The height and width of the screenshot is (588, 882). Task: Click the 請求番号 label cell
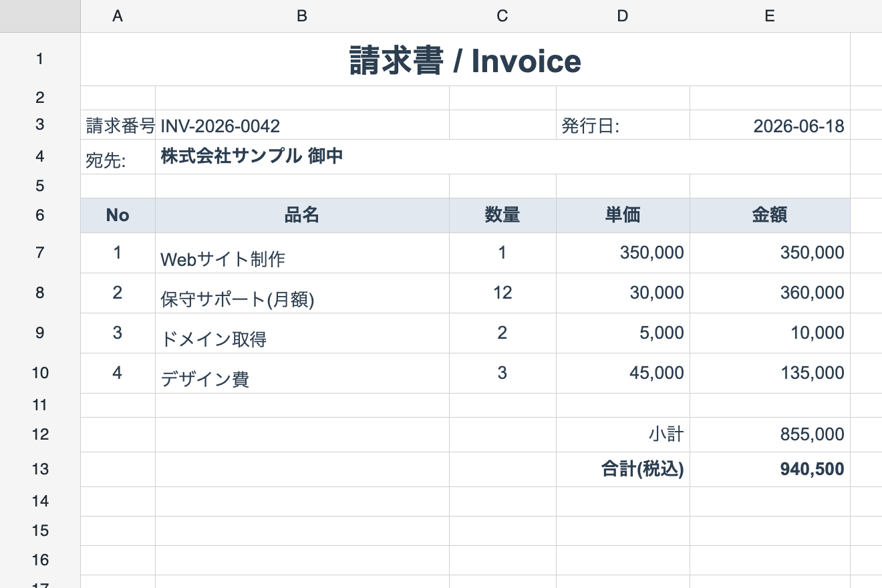coord(118,124)
